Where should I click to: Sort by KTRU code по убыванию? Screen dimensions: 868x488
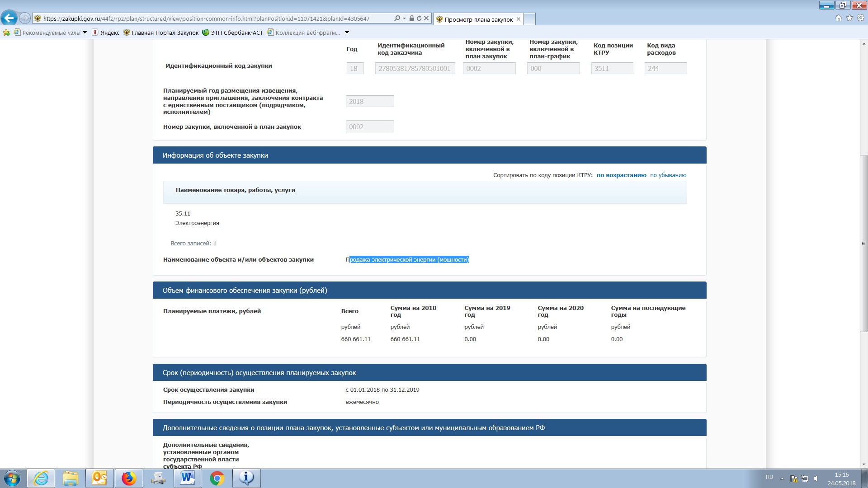coord(668,175)
